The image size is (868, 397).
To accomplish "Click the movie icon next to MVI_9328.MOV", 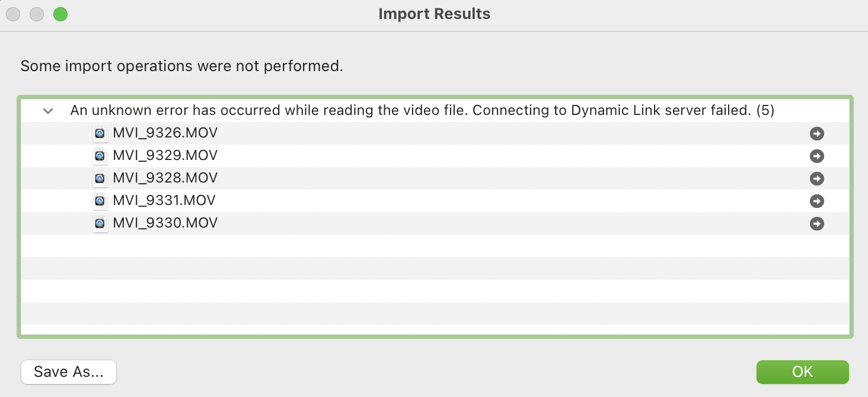I will pos(100,178).
